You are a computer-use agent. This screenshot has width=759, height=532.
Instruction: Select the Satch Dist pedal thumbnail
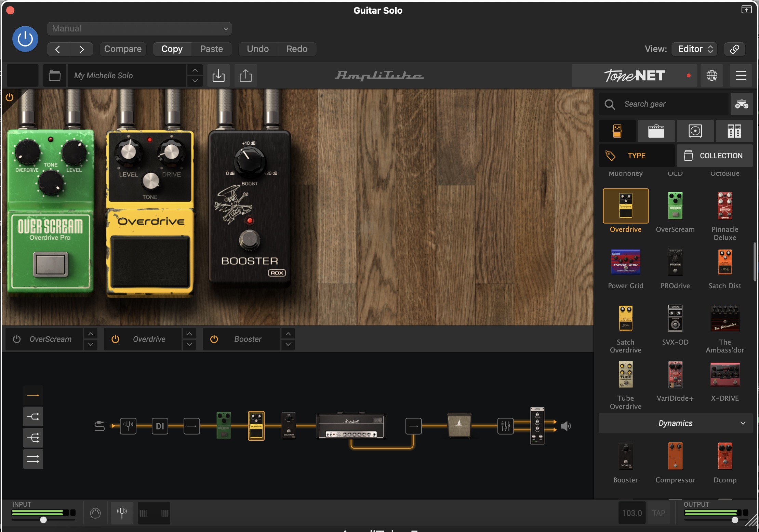[x=725, y=262]
